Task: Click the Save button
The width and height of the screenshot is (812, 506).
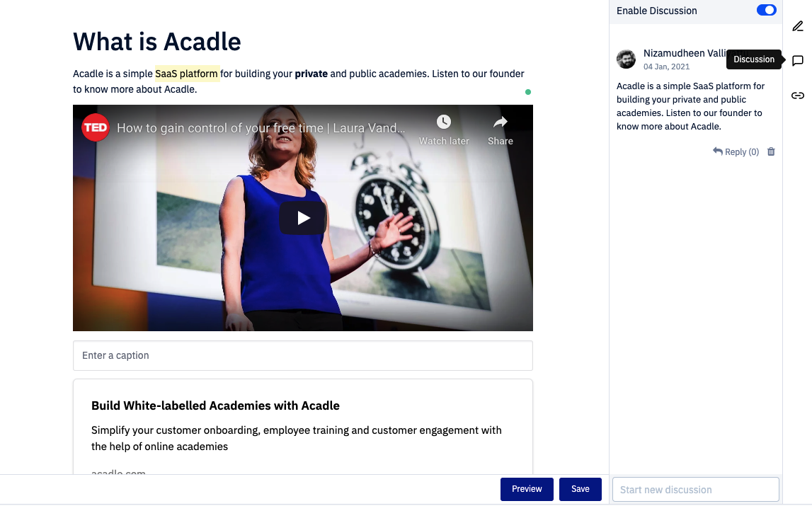Action: click(581, 489)
